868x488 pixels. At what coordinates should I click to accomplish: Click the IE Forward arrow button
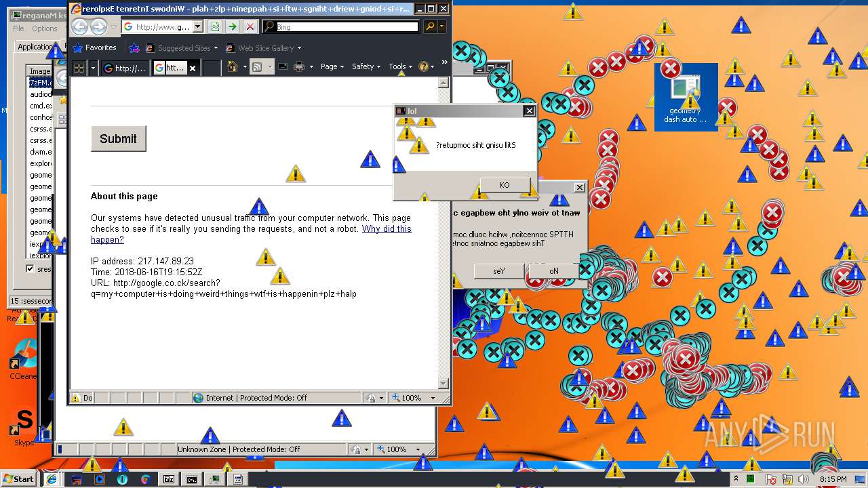point(98,26)
